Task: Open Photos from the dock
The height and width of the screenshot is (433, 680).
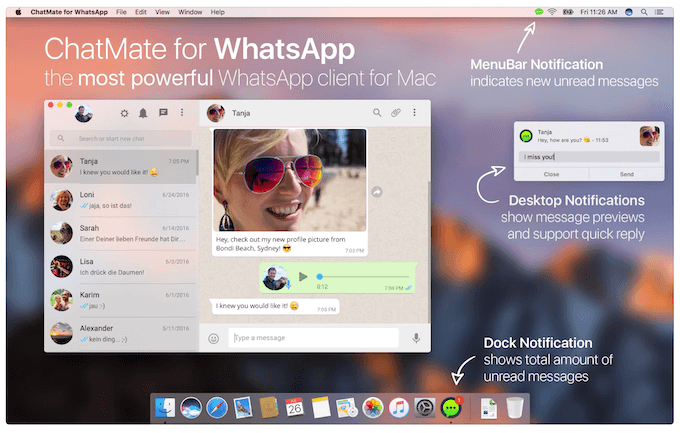Action: (x=373, y=408)
